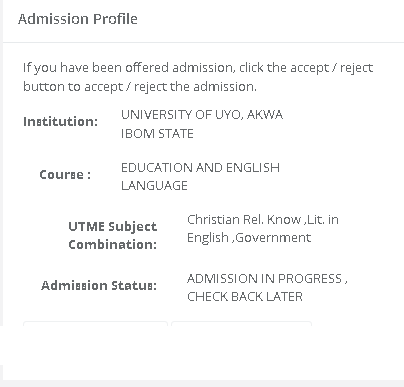Screen dimensions: 404x387
Task: Click the word LANGUAGE in the course value
Action: 154,185
